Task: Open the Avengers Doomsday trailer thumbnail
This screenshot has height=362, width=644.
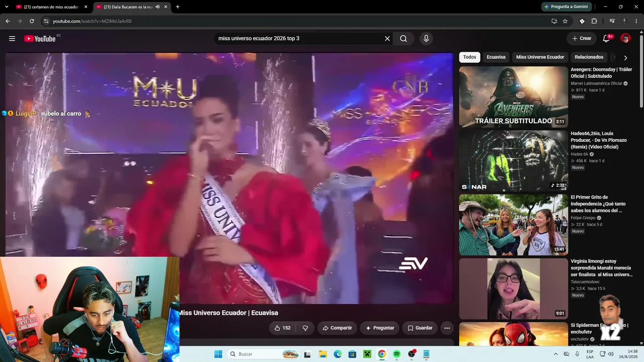Action: [513, 97]
